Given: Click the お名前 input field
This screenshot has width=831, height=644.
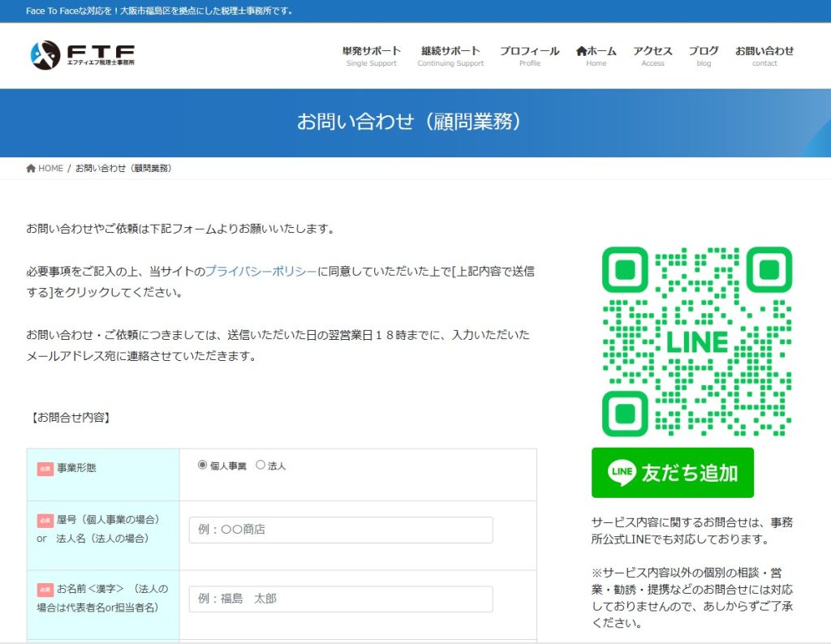Looking at the screenshot, I should tap(341, 599).
